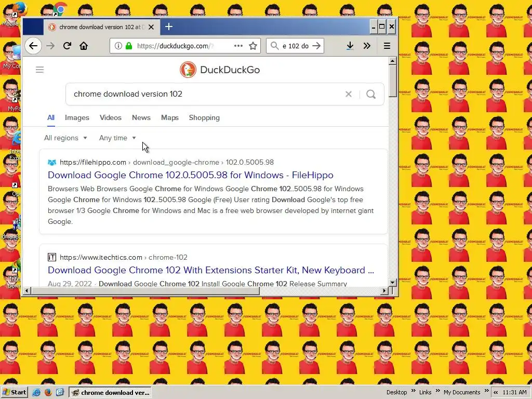Viewport: 532px width, 399px height.
Task: Focus the browser toolbar search field
Action: [x=296, y=46]
